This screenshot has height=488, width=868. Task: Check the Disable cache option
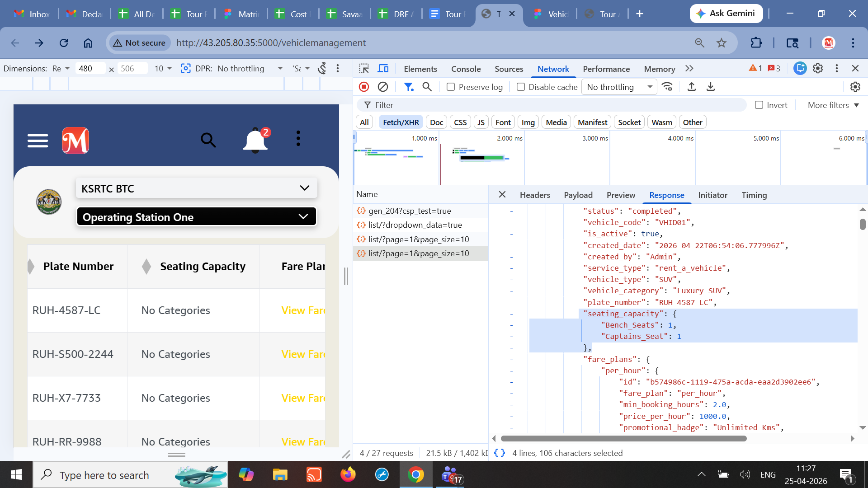point(521,87)
